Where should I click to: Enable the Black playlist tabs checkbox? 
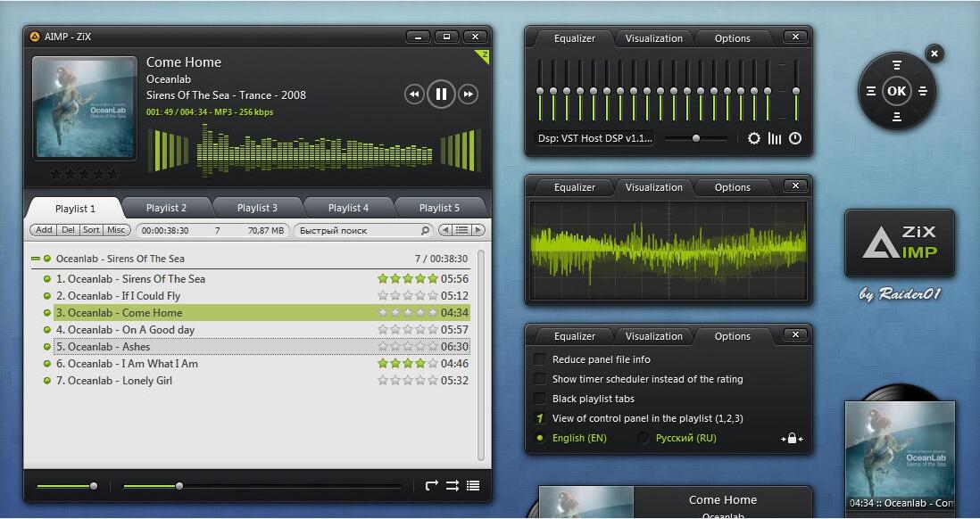pyautogui.click(x=540, y=399)
